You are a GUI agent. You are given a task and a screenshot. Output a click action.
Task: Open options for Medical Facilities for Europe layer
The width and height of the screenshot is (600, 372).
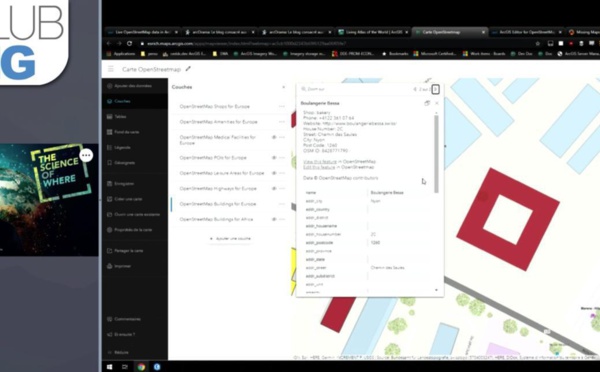pos(282,137)
